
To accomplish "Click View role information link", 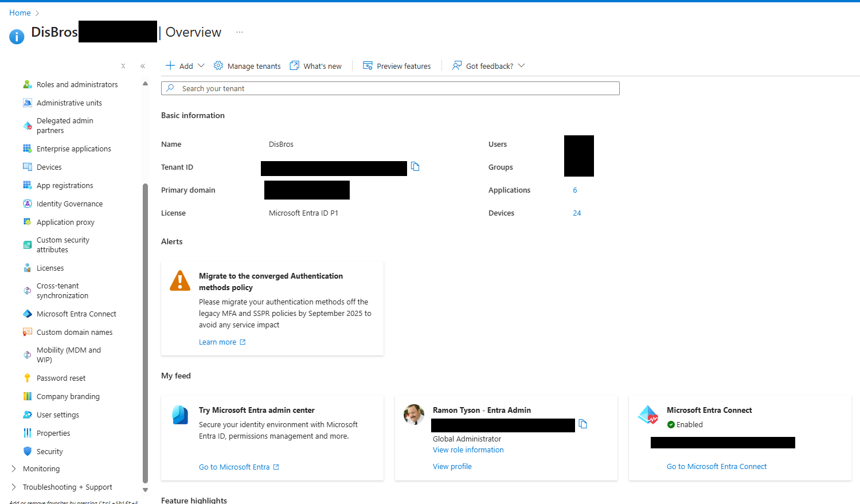I will click(x=468, y=450).
